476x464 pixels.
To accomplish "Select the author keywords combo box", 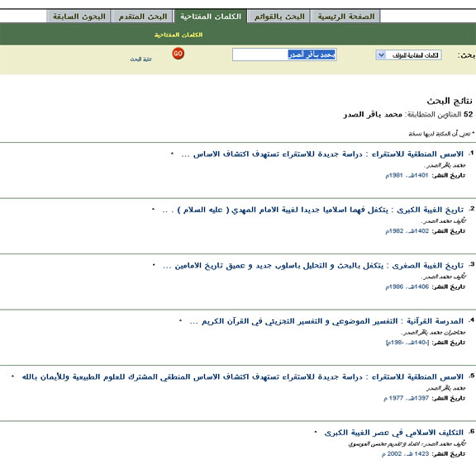I will (x=408, y=55).
